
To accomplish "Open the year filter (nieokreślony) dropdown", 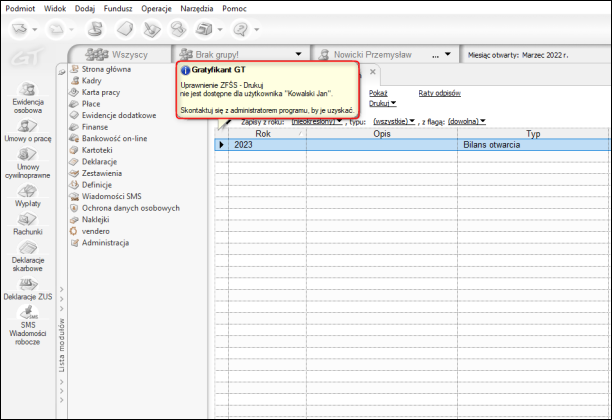I will click(317, 121).
